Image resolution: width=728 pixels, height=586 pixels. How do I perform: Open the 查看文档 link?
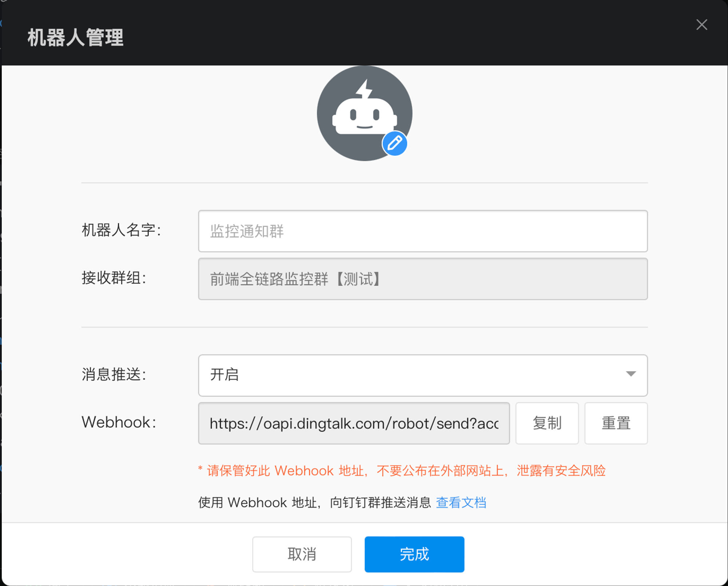pos(461,503)
